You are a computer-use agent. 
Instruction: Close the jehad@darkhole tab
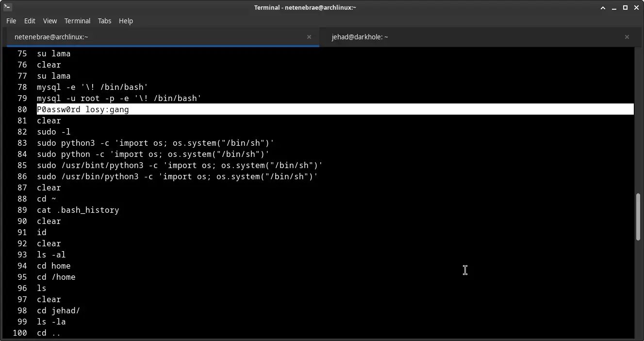[x=627, y=37]
